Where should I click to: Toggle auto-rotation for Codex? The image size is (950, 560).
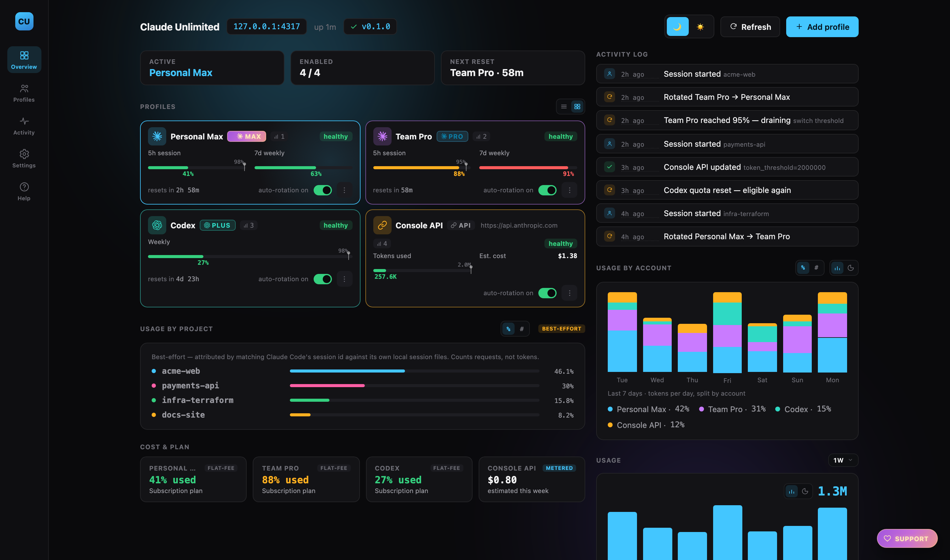point(323,279)
